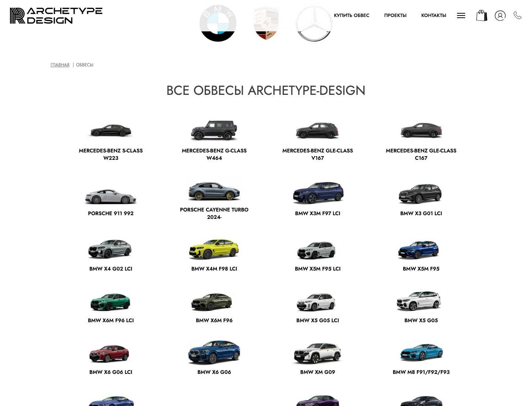The width and height of the screenshot is (532, 406).
Task: Click the phone call icon
Action: point(518,15)
